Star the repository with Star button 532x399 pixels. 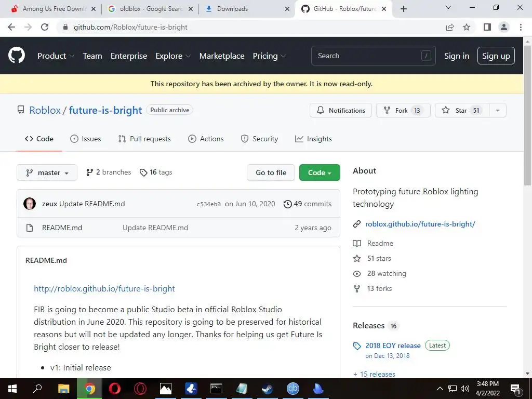click(462, 110)
